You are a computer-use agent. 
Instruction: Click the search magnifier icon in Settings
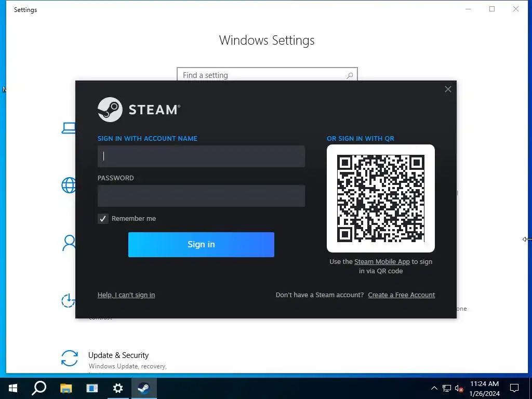[x=350, y=75]
